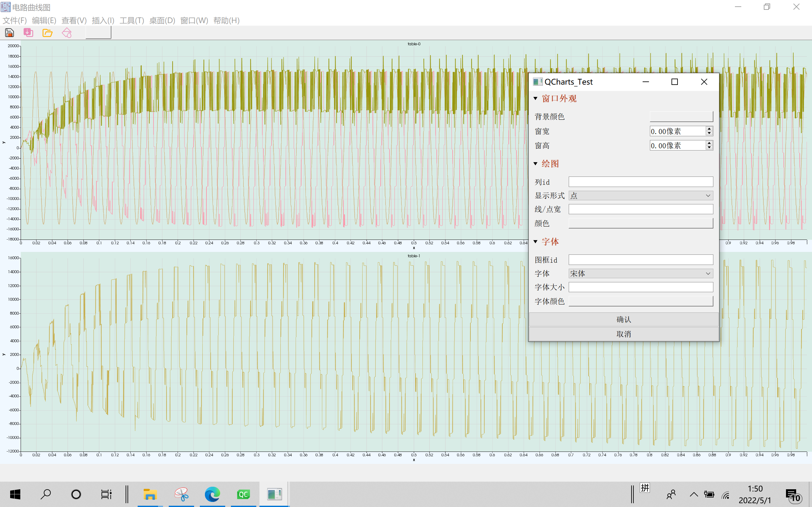Open the 显示形式 dropdown

640,196
